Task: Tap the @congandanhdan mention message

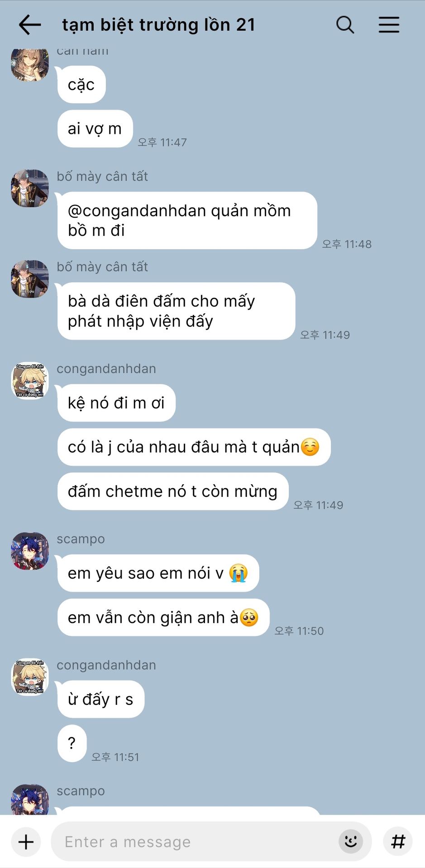Action: 187,221
